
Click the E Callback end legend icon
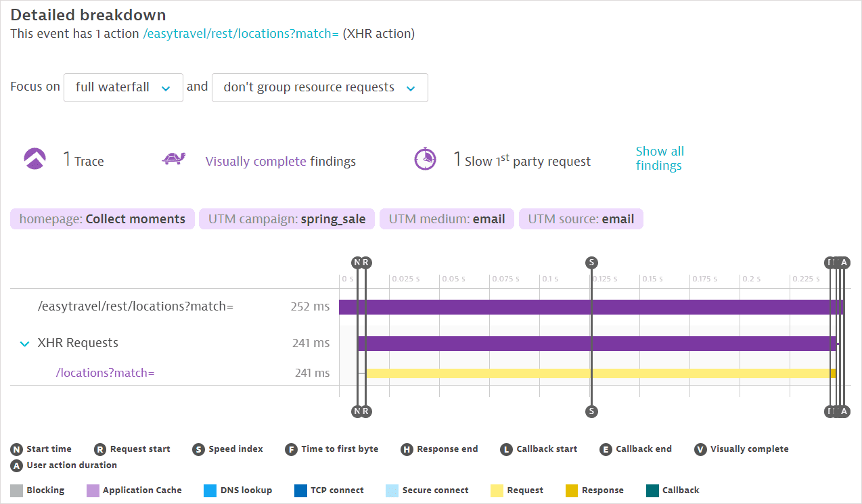coord(606,449)
